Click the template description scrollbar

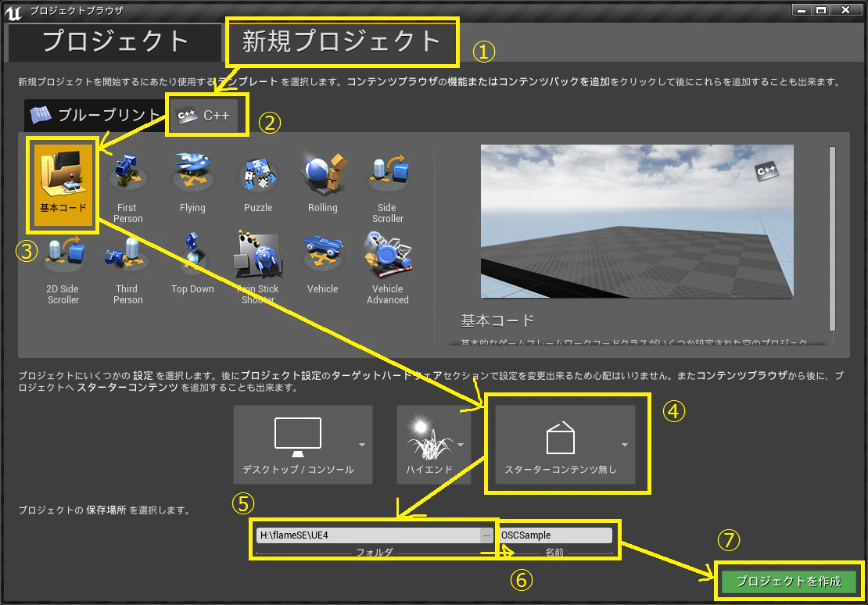[x=832, y=238]
